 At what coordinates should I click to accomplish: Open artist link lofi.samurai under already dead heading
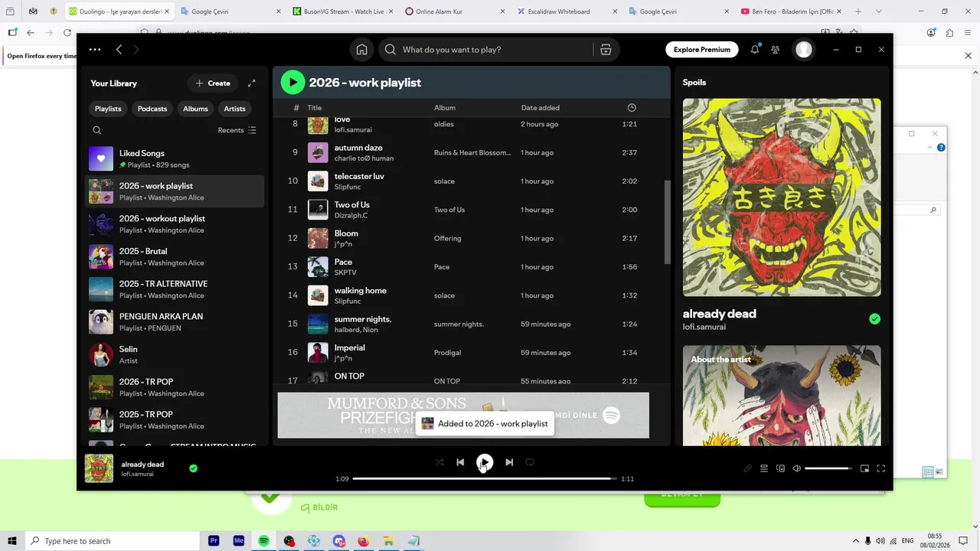(x=704, y=328)
